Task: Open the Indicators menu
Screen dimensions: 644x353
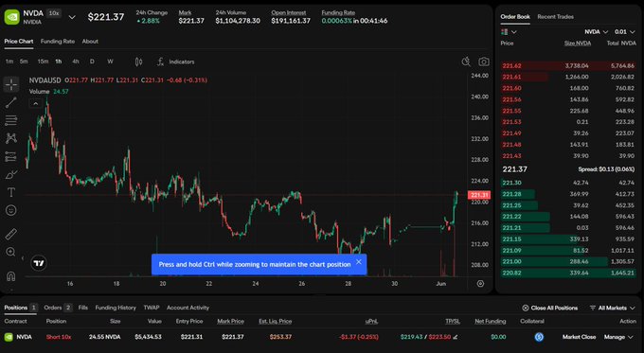Action: tap(176, 62)
